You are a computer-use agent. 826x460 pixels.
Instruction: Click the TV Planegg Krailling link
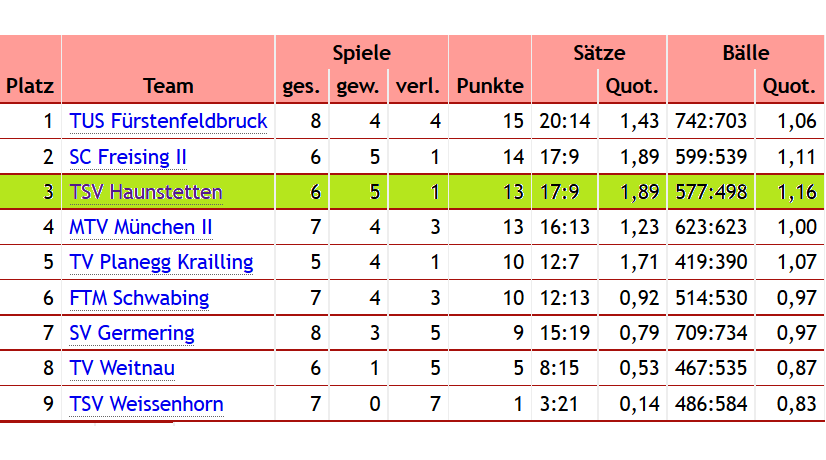point(161,262)
